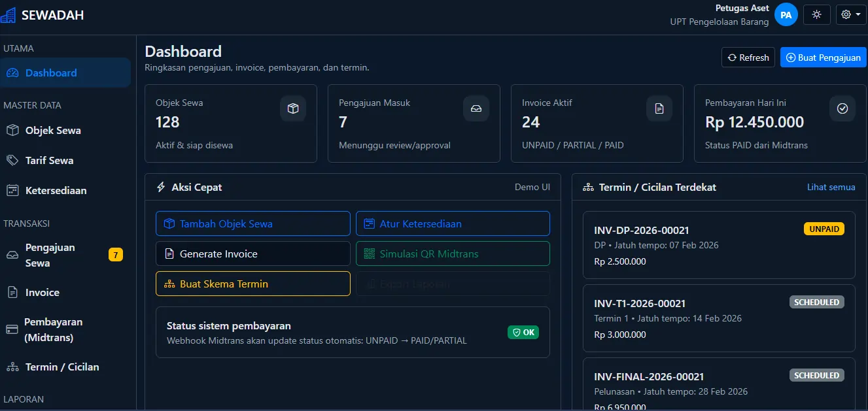Open Pengajuan Sewa with badge 7
The image size is (868, 411).
pyautogui.click(x=50, y=255)
